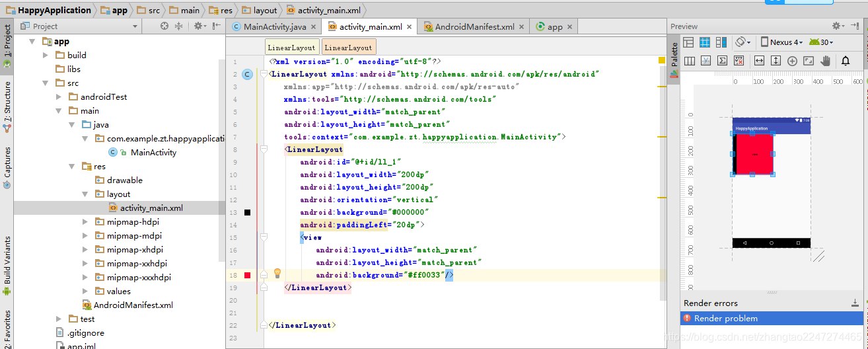Open the API 30 version dropdown
This screenshot has height=349, width=868.
coord(826,42)
